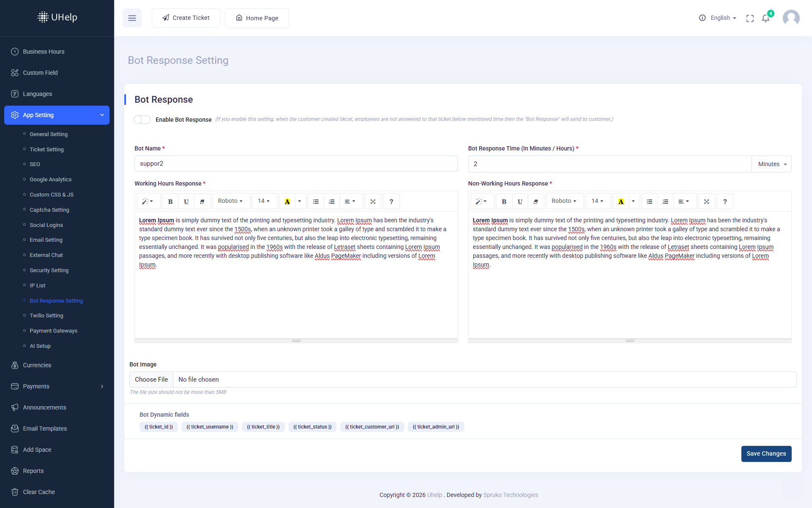Click the fullscreen icon in Non-Working Hours editor
The image size is (812, 508).
[x=706, y=202]
